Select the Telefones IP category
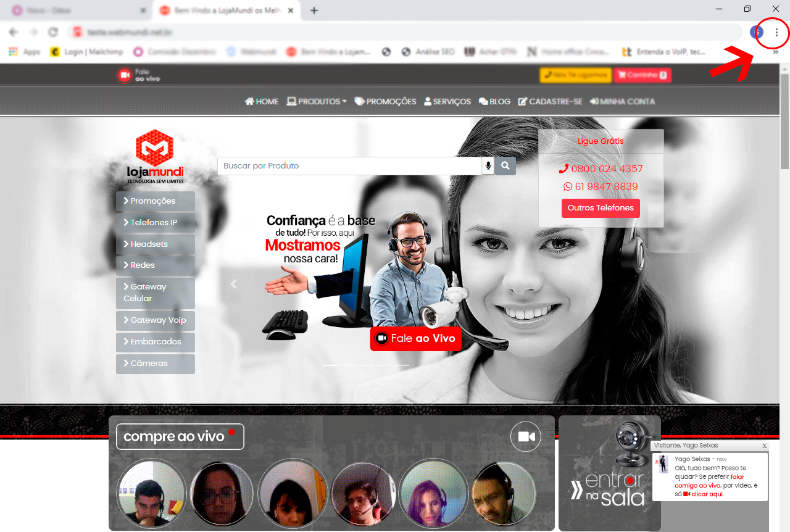Screen dimensions: 790x532 155,222
